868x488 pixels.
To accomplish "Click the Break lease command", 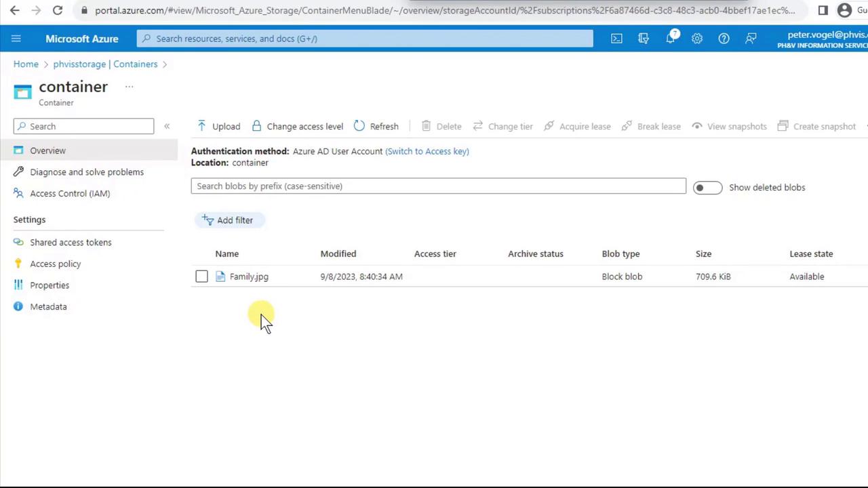I will (x=651, y=126).
